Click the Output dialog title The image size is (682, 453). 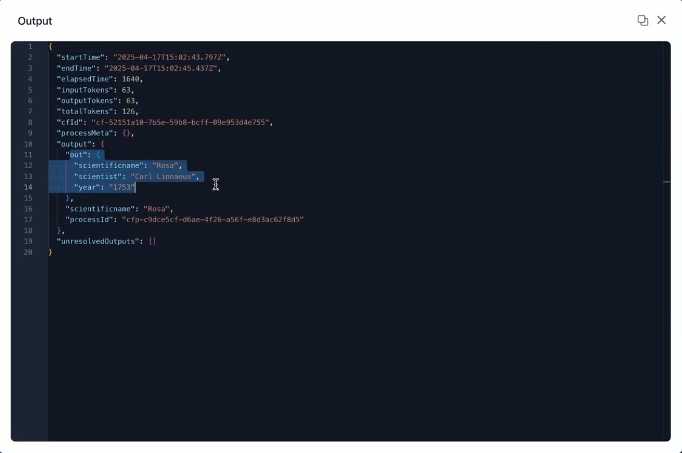35,21
